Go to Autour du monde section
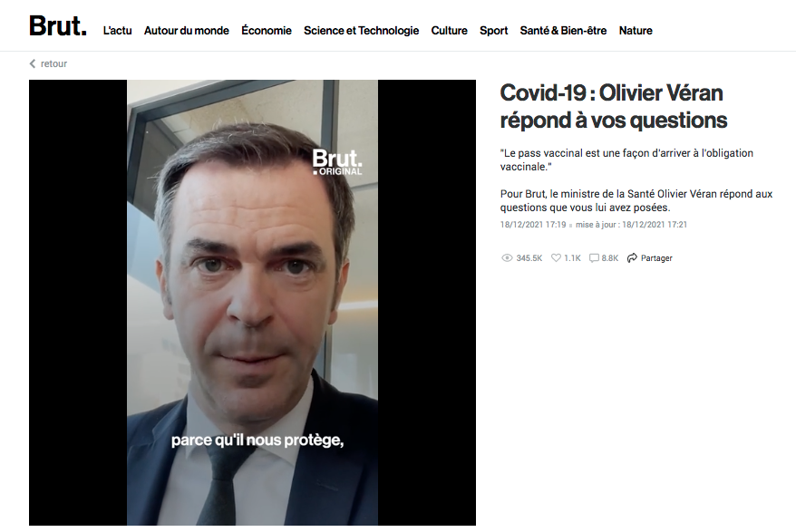 [187, 31]
